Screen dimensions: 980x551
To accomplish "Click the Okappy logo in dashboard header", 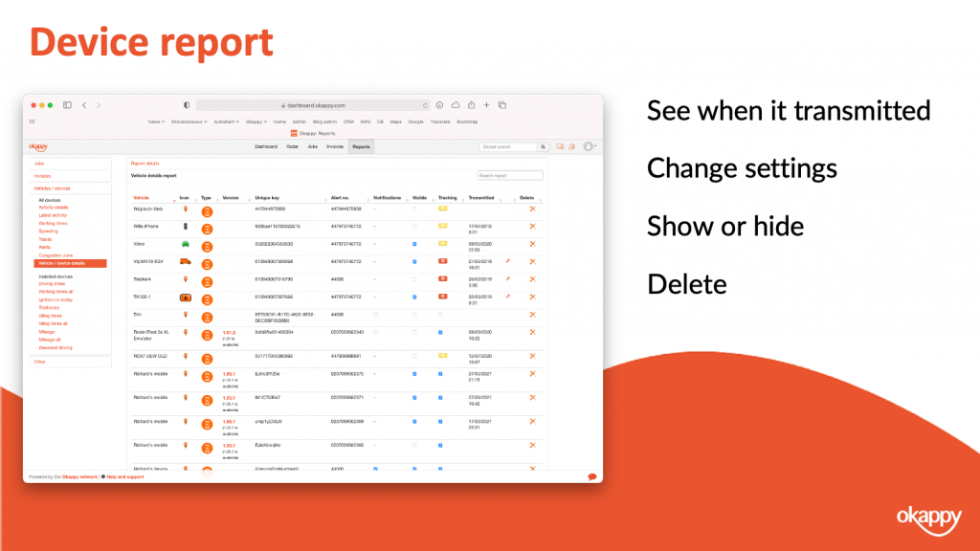I will coord(38,146).
